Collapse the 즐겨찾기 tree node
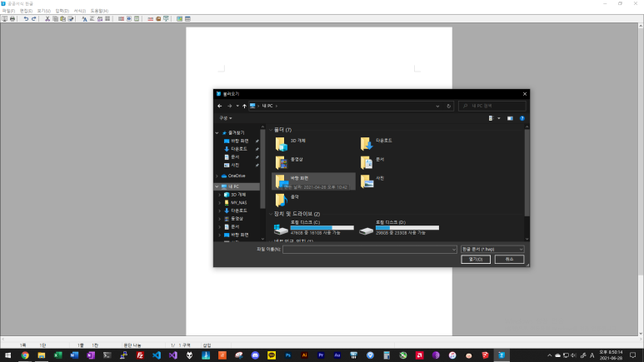Screen dimensions: 644x362 click(217, 133)
